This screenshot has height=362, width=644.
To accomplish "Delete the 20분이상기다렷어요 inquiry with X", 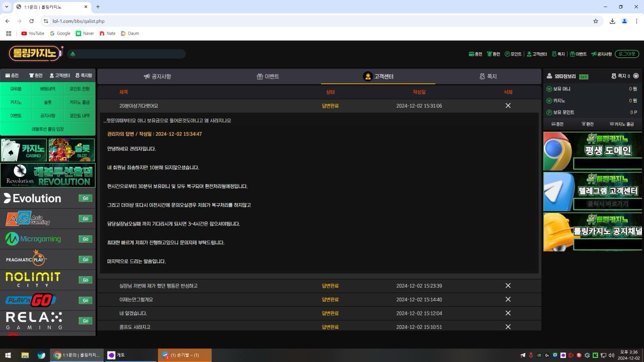I will [x=508, y=106].
